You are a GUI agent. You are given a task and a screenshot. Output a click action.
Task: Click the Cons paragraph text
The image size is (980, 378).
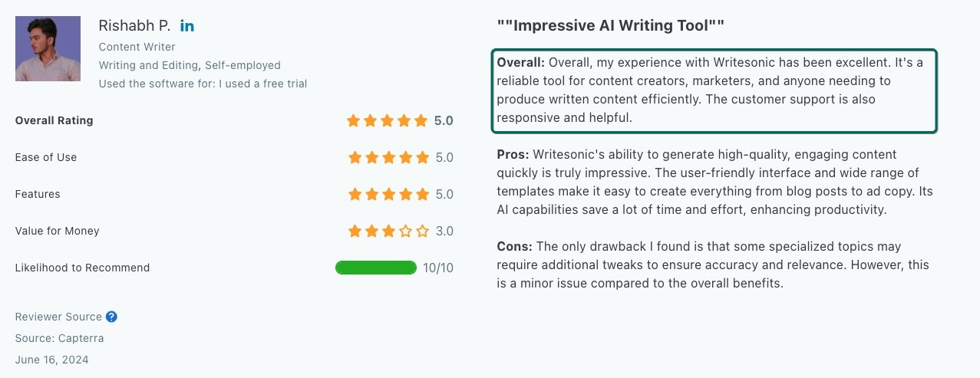pyautogui.click(x=714, y=265)
